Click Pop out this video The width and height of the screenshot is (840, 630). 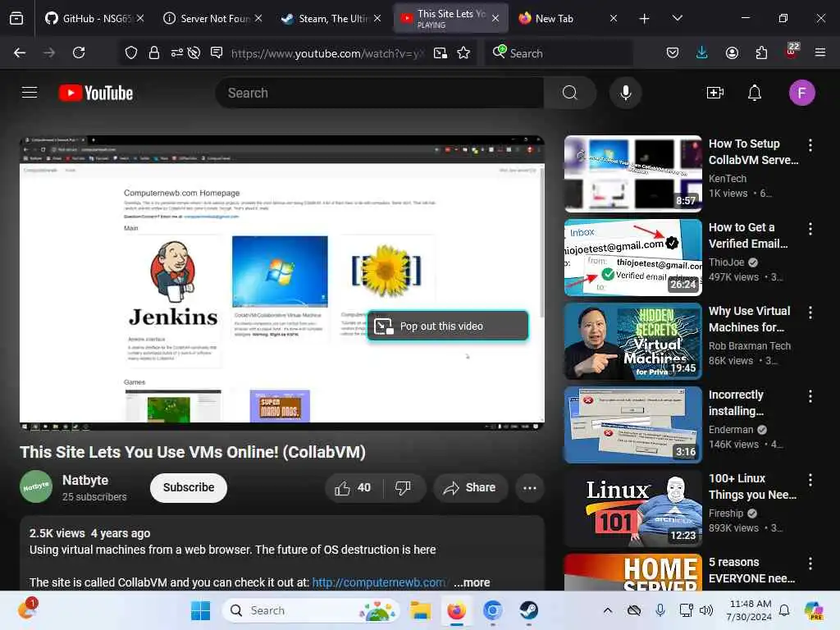(448, 326)
